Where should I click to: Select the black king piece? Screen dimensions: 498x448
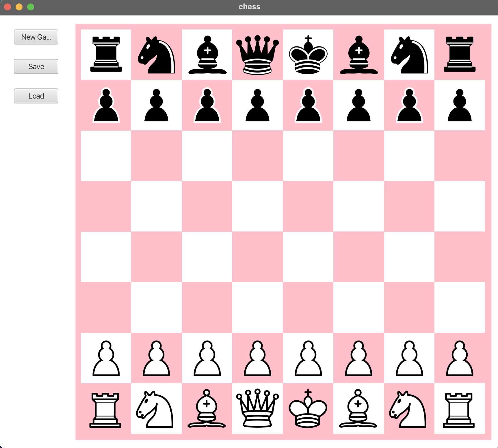pyautogui.click(x=308, y=55)
